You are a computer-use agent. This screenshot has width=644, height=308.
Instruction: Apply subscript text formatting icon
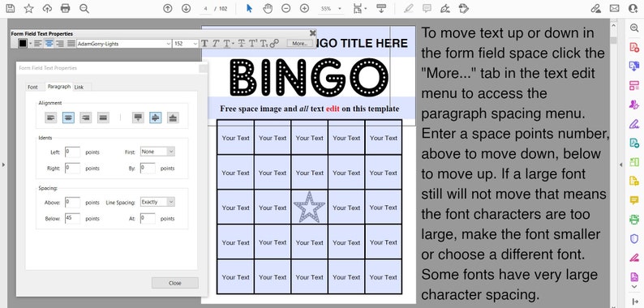click(264, 44)
